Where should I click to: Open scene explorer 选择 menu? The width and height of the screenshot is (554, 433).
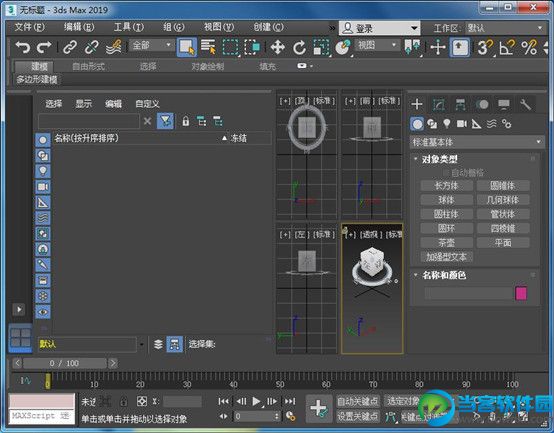tap(54, 103)
